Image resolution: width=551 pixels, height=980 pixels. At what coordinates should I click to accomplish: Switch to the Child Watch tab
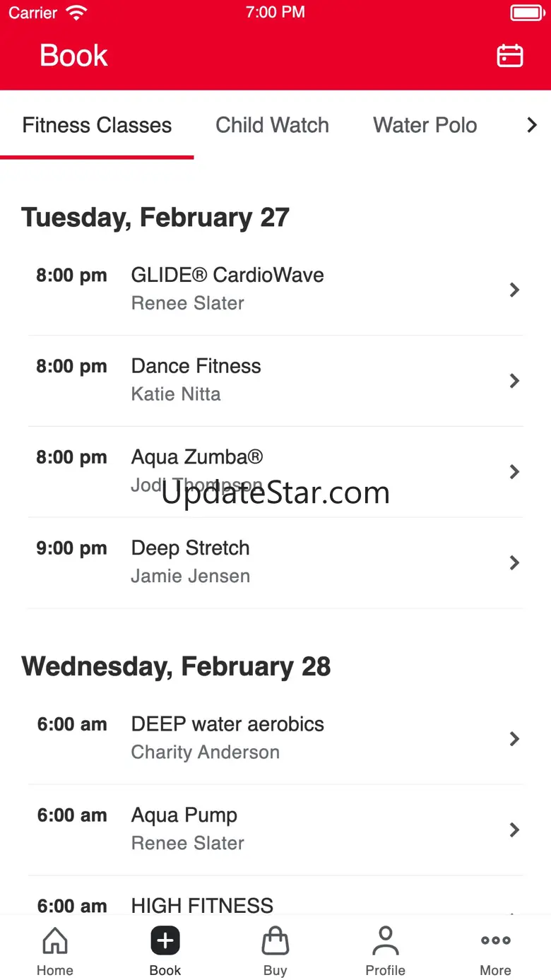coord(272,125)
